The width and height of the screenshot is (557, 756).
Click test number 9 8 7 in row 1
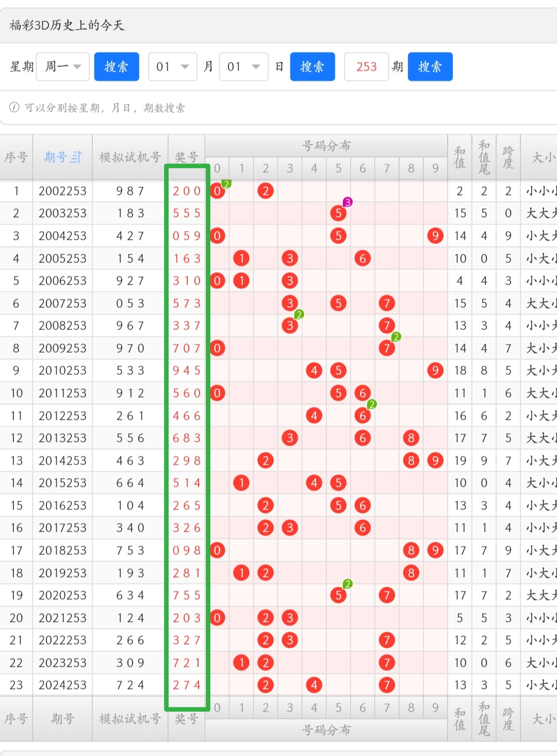130,191
